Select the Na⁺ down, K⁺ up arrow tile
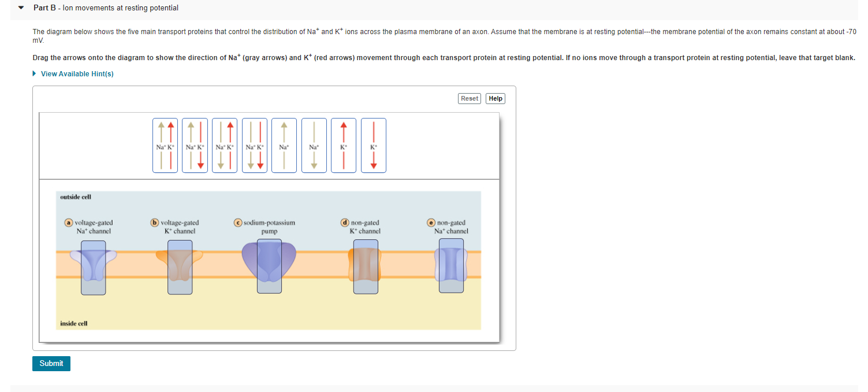868x392 pixels. pos(225,145)
